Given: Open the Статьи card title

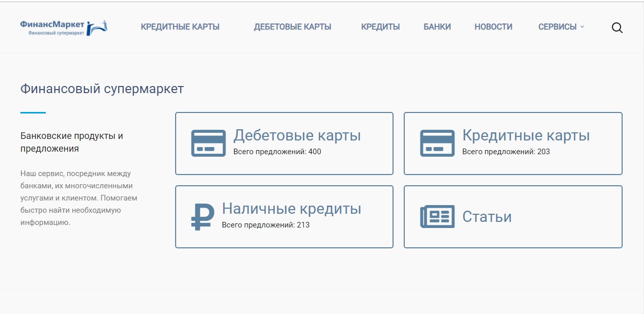Looking at the screenshot, I should (x=487, y=217).
